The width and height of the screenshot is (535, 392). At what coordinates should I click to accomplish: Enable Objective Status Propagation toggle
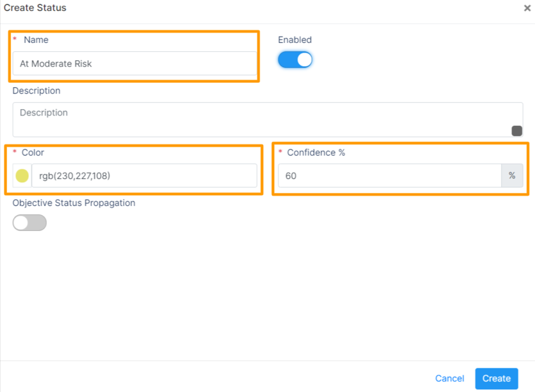tap(30, 223)
